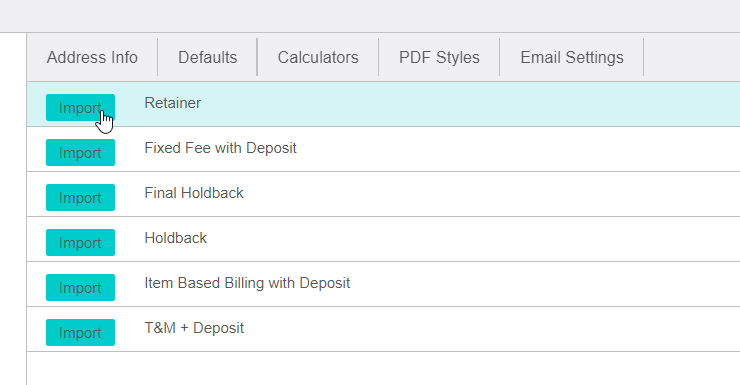740x385 pixels.
Task: Select the Retainer row label
Action: (x=173, y=103)
